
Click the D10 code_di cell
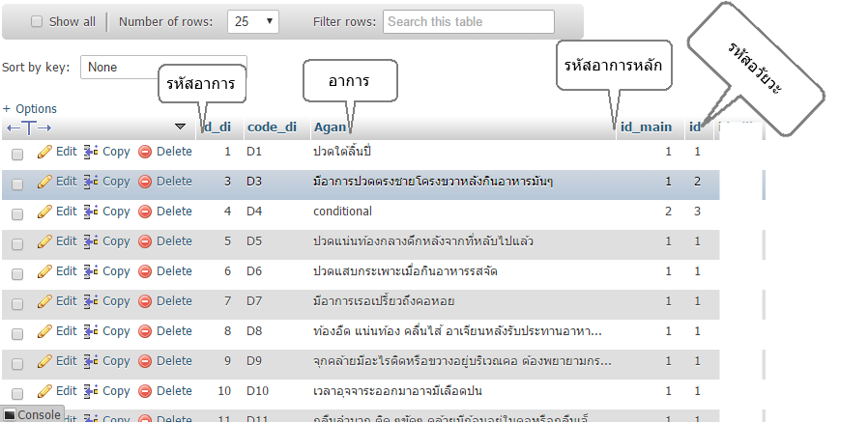pyautogui.click(x=257, y=391)
